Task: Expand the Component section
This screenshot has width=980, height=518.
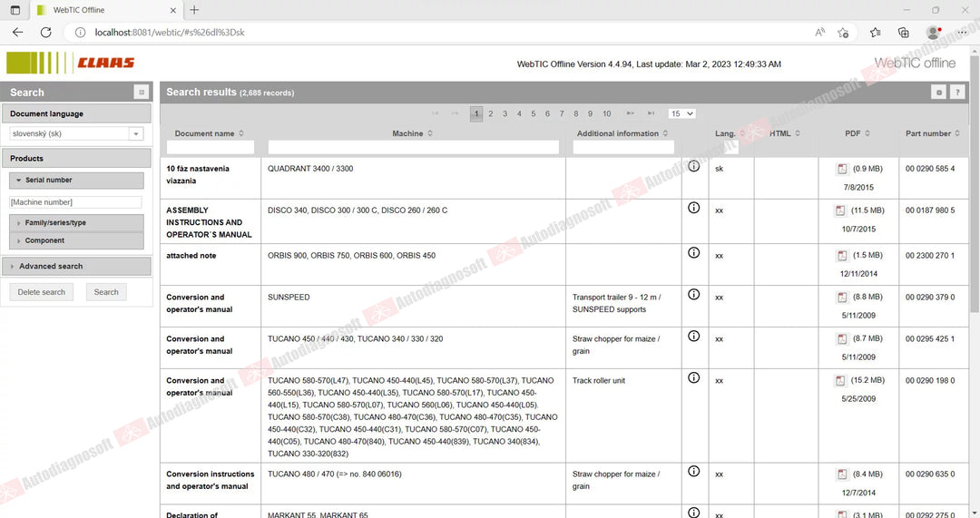Action: pyautogui.click(x=76, y=240)
